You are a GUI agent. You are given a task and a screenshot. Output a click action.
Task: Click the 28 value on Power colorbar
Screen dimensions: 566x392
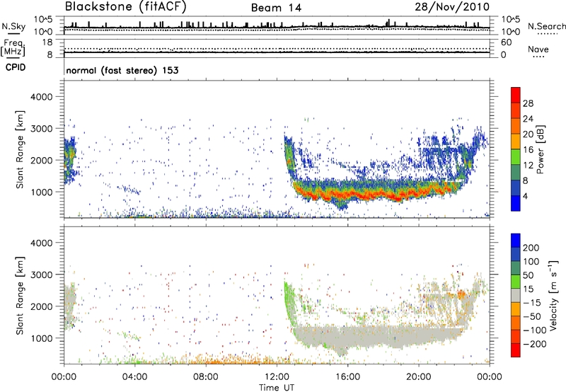[x=528, y=103]
